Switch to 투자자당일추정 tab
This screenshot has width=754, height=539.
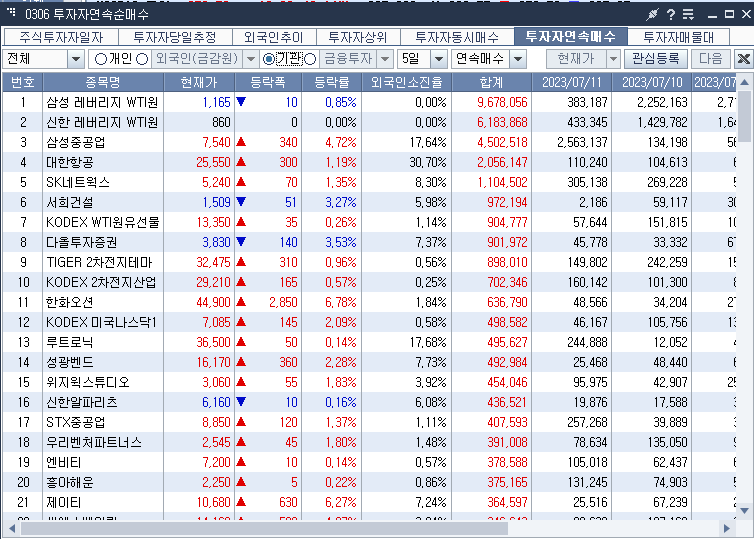click(x=175, y=37)
